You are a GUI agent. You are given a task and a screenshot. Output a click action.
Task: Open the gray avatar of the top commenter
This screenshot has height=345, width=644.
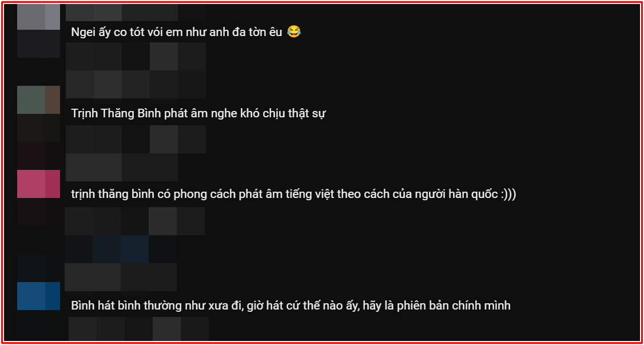tap(39, 17)
